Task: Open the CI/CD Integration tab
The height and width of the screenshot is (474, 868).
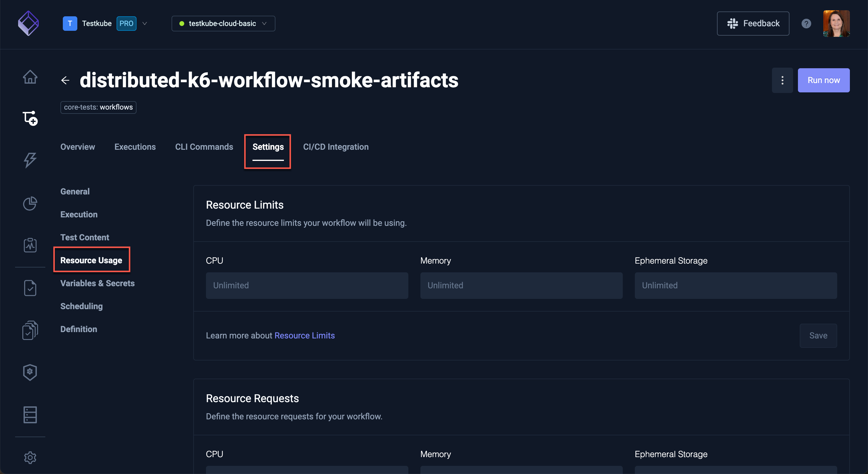Action: pyautogui.click(x=336, y=146)
